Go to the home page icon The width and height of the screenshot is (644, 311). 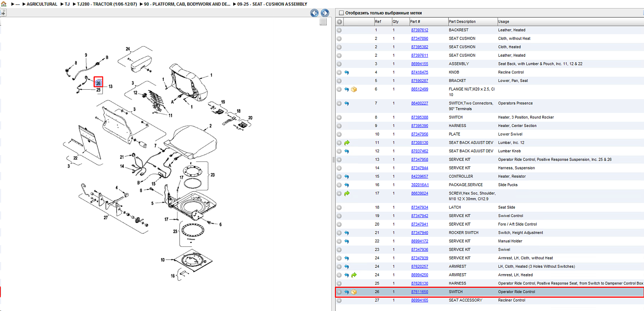[x=3, y=4]
